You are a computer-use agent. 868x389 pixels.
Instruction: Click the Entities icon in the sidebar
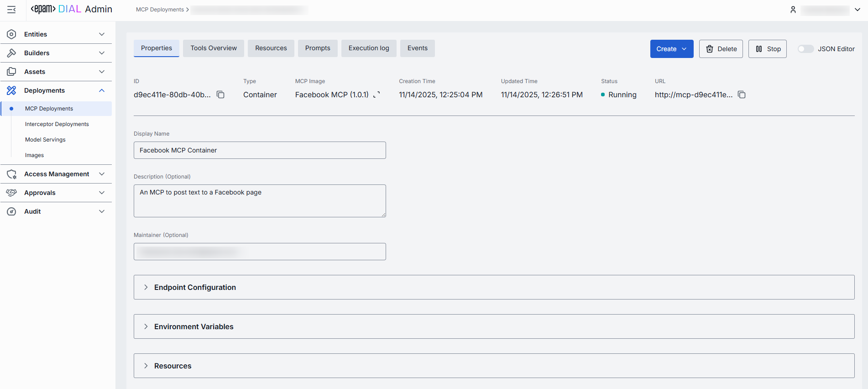point(12,34)
